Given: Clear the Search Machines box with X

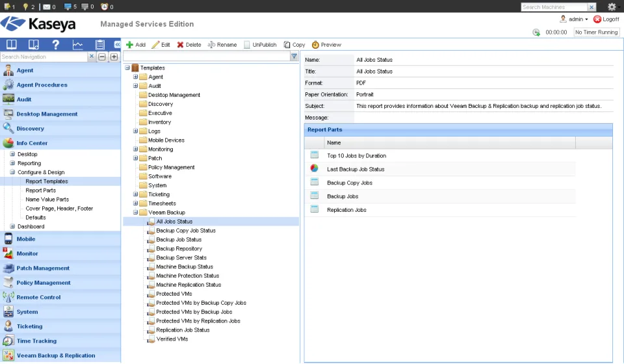Looking at the screenshot, I should 591,7.
